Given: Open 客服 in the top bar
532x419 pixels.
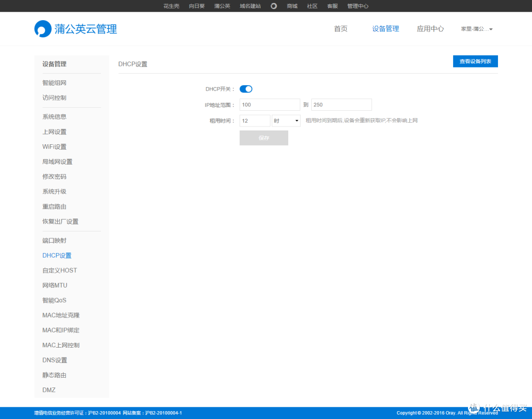Looking at the screenshot, I should point(332,6).
